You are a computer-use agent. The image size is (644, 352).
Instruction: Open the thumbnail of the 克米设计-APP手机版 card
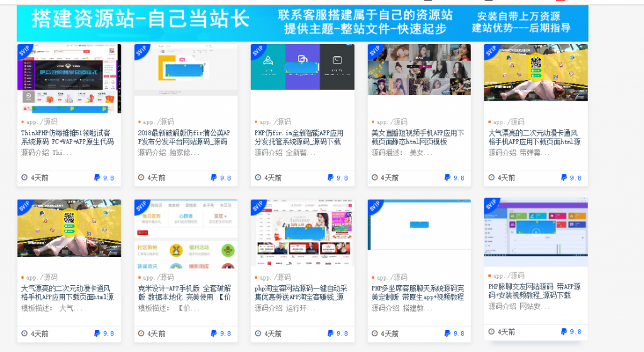click(186, 234)
